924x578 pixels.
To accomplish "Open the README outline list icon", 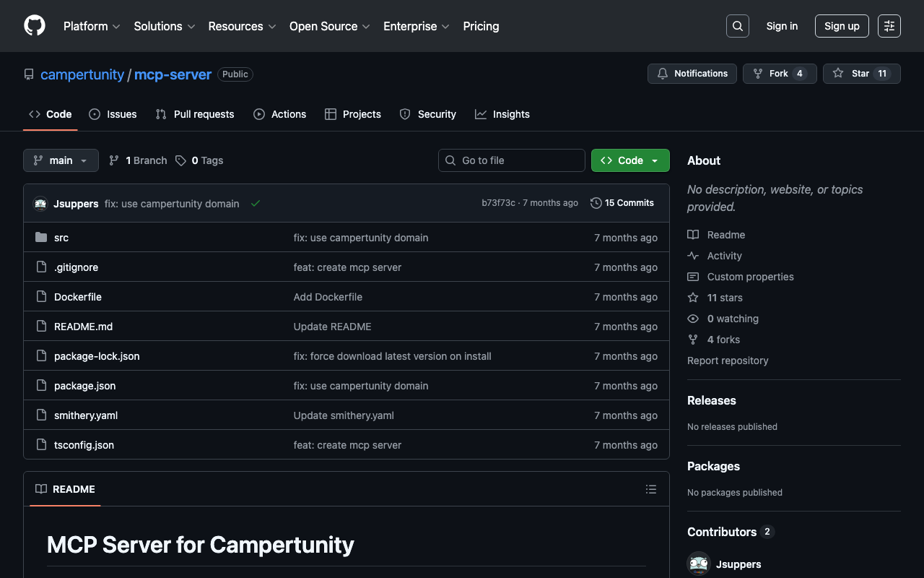I will (x=650, y=489).
